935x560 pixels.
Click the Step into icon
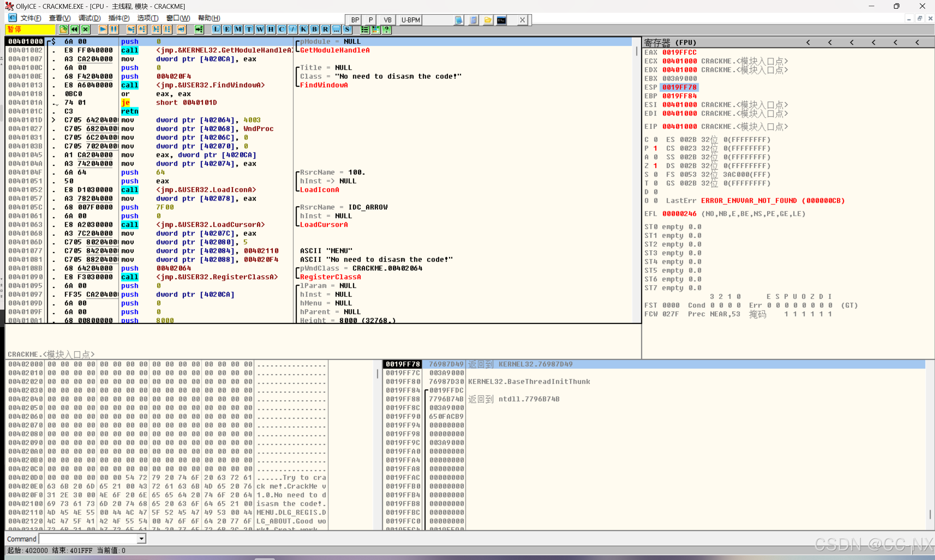pos(131,29)
